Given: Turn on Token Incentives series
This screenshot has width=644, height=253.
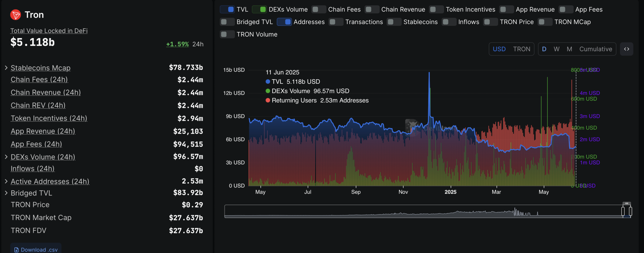Looking at the screenshot, I should pos(436,9).
